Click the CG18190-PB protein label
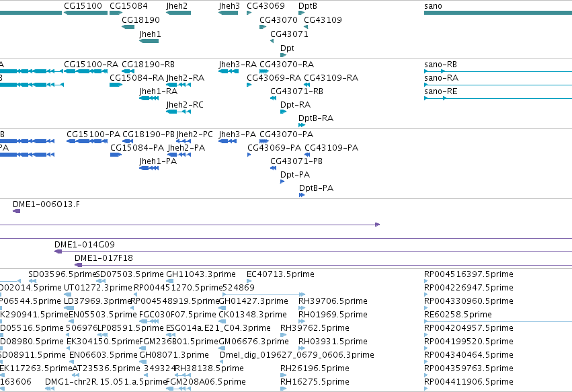 (149, 134)
